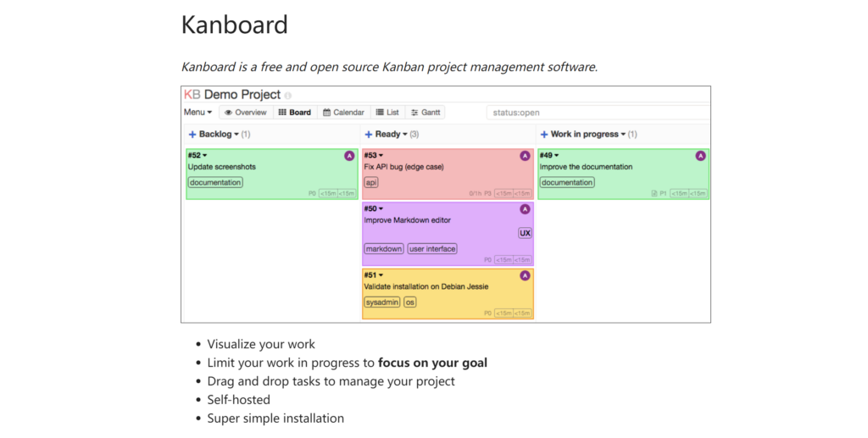Click the avatar on the Markdown editor task
868x438 pixels.
tap(525, 208)
